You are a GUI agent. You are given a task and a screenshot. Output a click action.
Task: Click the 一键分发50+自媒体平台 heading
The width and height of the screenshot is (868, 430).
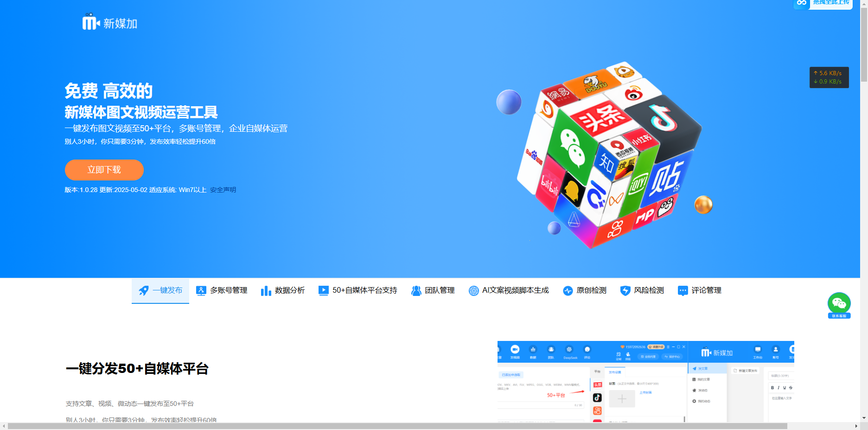(x=137, y=369)
